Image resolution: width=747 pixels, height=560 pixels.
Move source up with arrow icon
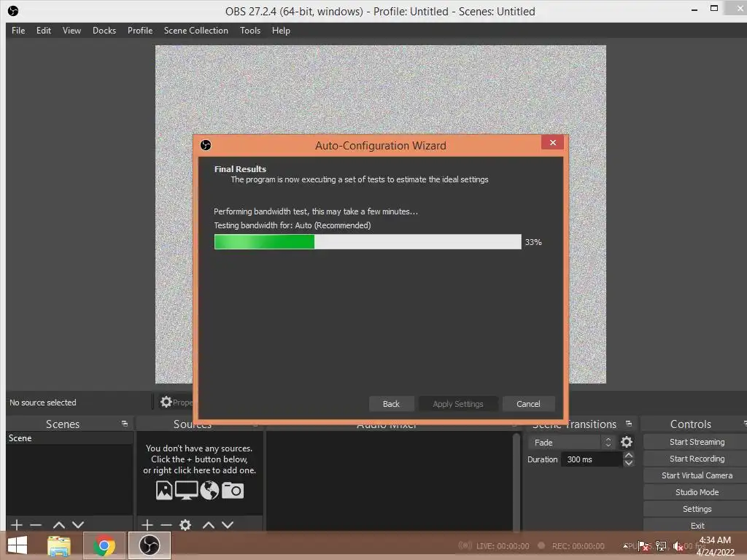click(208, 525)
